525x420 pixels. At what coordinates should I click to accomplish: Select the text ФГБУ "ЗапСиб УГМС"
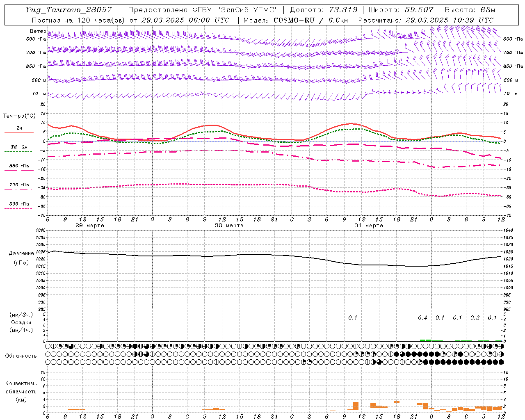pos(235,10)
